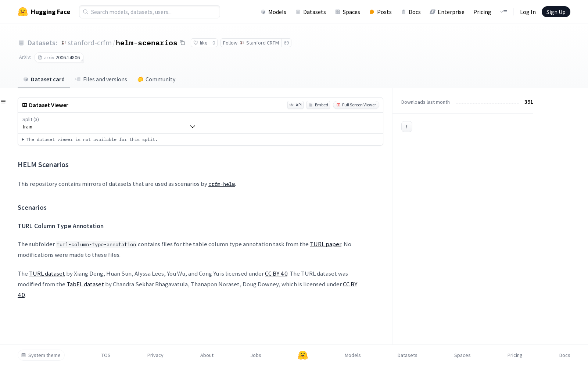This screenshot has width=588, height=368.
Task: Open Pricing in the top navigation
Action: [482, 12]
